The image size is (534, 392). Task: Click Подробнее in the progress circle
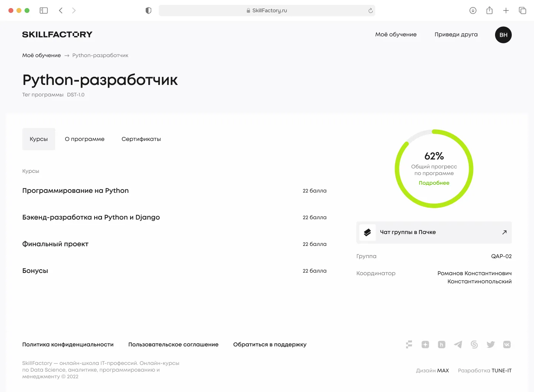coord(434,183)
